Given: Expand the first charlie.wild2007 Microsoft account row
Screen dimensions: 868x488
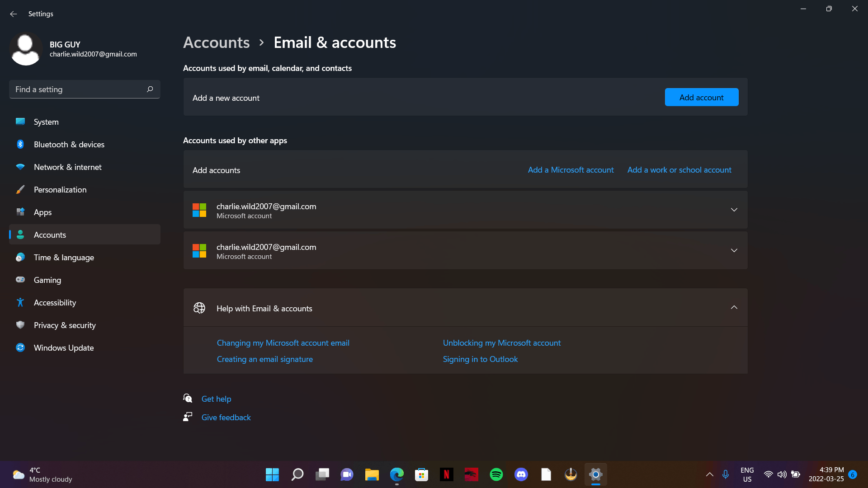Looking at the screenshot, I should (465, 210).
